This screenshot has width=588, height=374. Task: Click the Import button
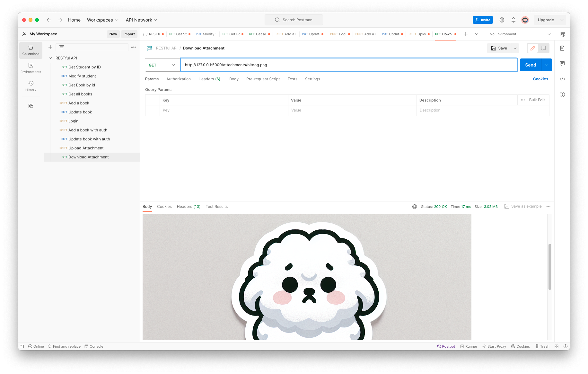[129, 34]
